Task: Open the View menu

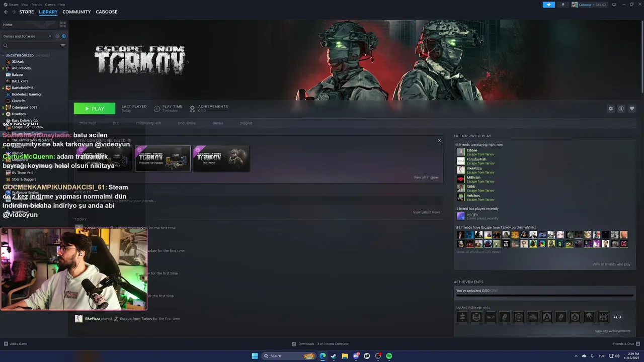Action: (25, 5)
